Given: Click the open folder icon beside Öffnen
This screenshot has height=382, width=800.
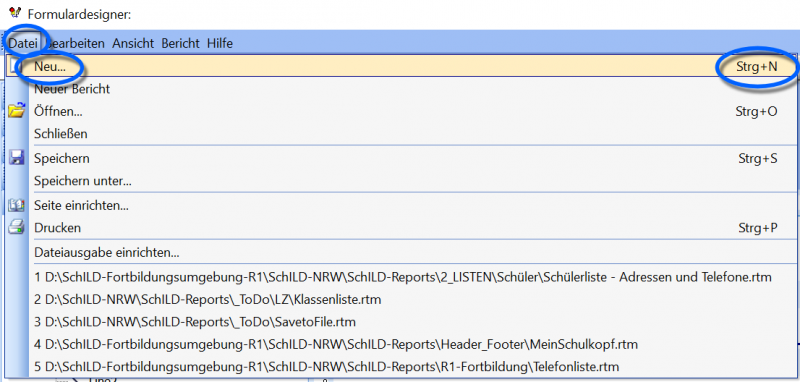Looking at the screenshot, I should pyautogui.click(x=16, y=111).
